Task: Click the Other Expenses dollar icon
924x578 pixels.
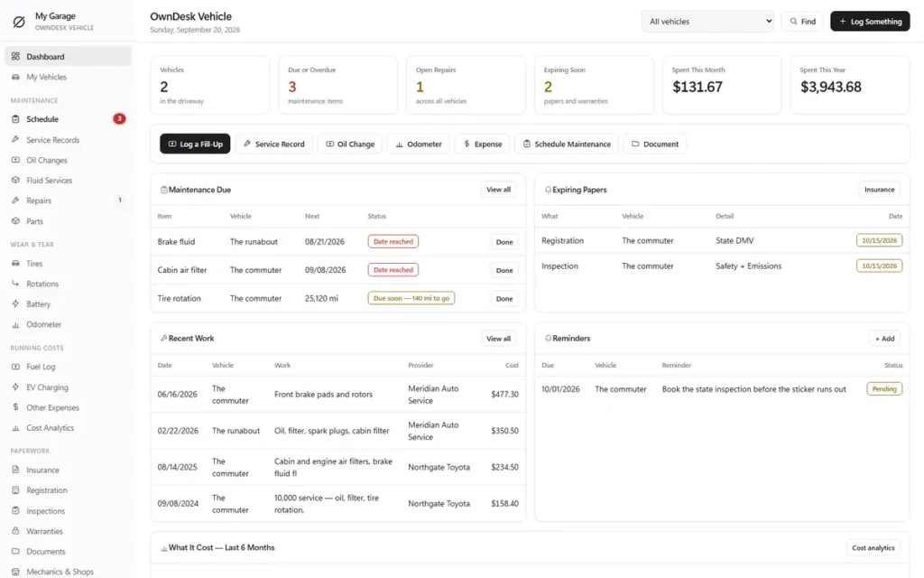Action: tap(15, 407)
